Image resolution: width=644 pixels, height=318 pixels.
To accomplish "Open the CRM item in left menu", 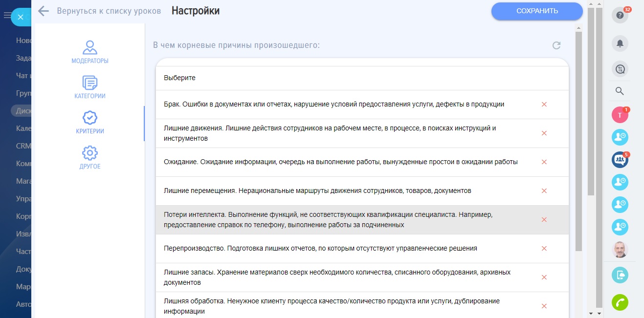I will pyautogui.click(x=23, y=146).
